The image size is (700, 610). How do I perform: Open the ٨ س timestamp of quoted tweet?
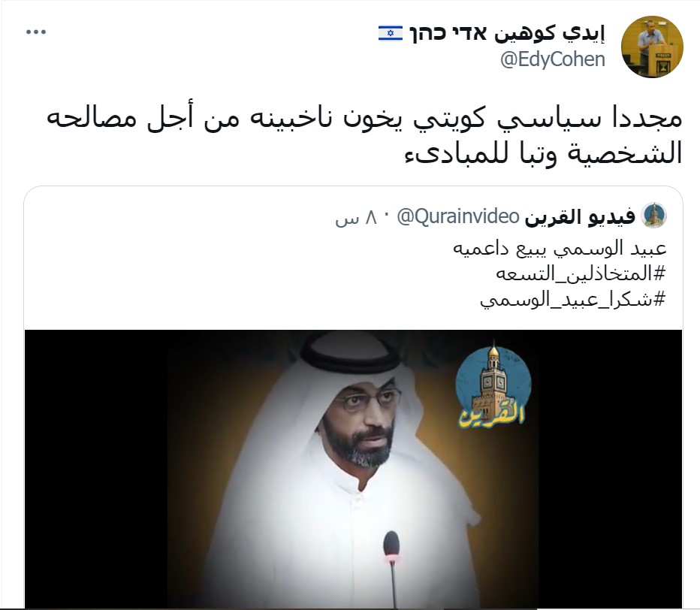click(356, 217)
